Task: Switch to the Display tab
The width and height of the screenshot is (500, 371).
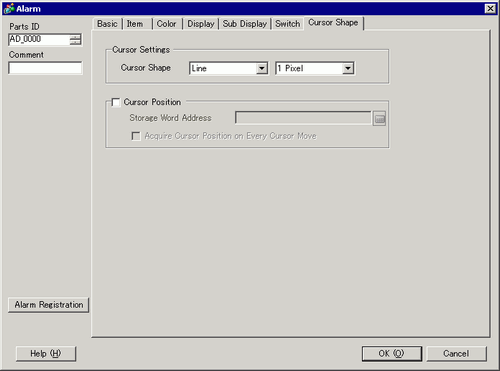Action: [x=201, y=24]
